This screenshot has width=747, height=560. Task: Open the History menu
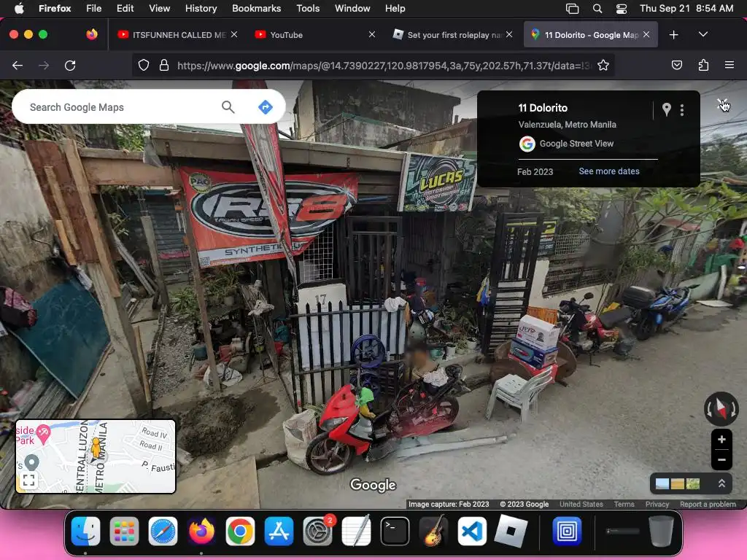coord(201,8)
